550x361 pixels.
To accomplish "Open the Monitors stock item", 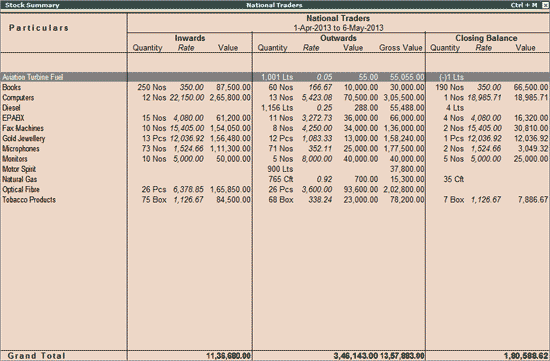I will [x=15, y=159].
